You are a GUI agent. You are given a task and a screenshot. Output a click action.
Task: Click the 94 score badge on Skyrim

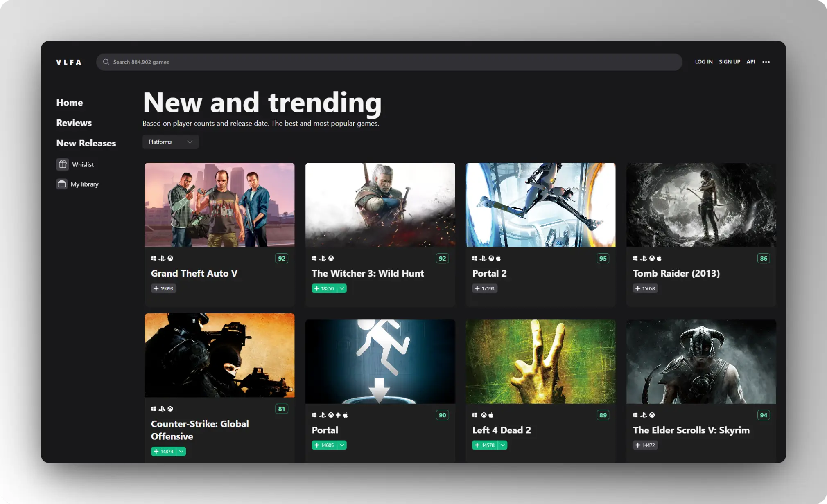[x=764, y=415]
